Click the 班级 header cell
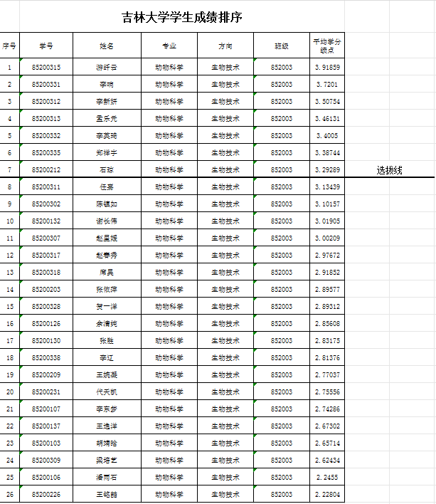436x504 pixels. [282, 46]
